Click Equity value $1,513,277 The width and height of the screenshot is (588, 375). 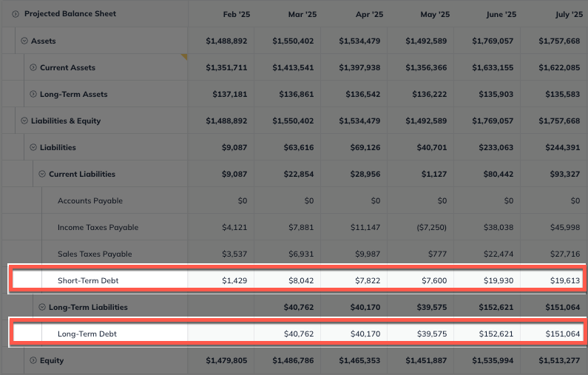pos(559,360)
